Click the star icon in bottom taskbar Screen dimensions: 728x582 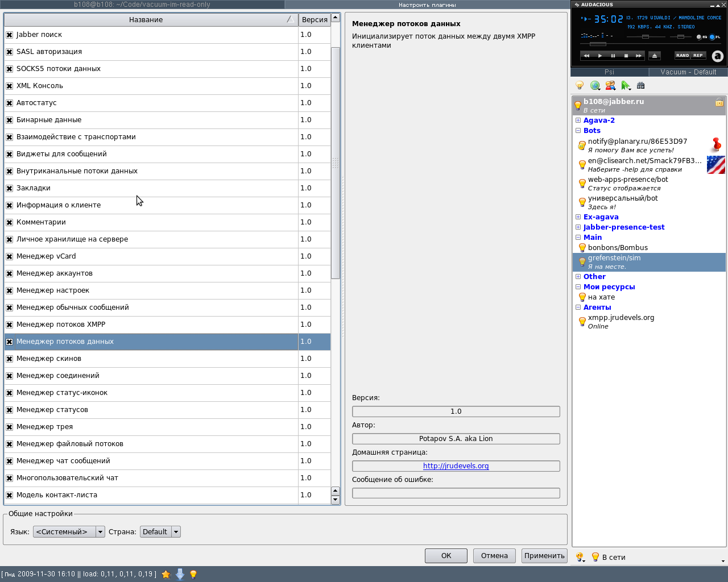166,574
